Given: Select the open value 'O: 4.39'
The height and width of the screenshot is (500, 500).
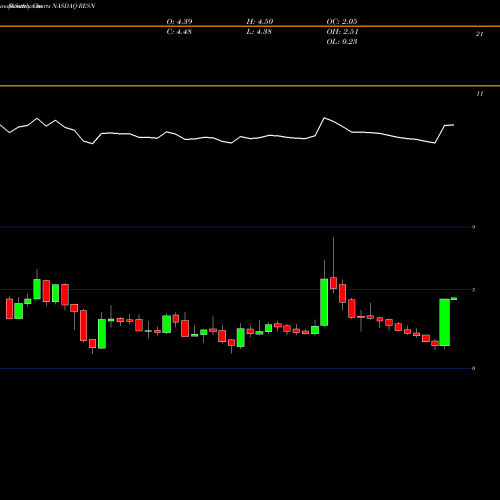Looking at the screenshot, I should 179,22.
